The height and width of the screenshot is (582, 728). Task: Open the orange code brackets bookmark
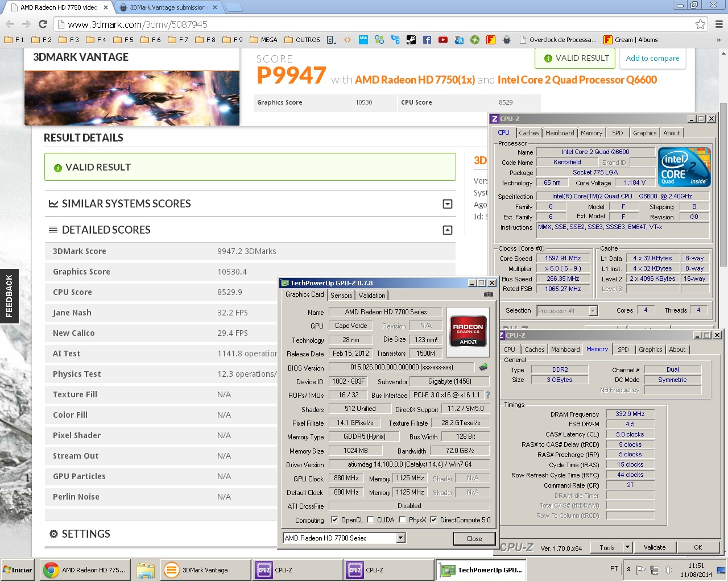[x=348, y=40]
